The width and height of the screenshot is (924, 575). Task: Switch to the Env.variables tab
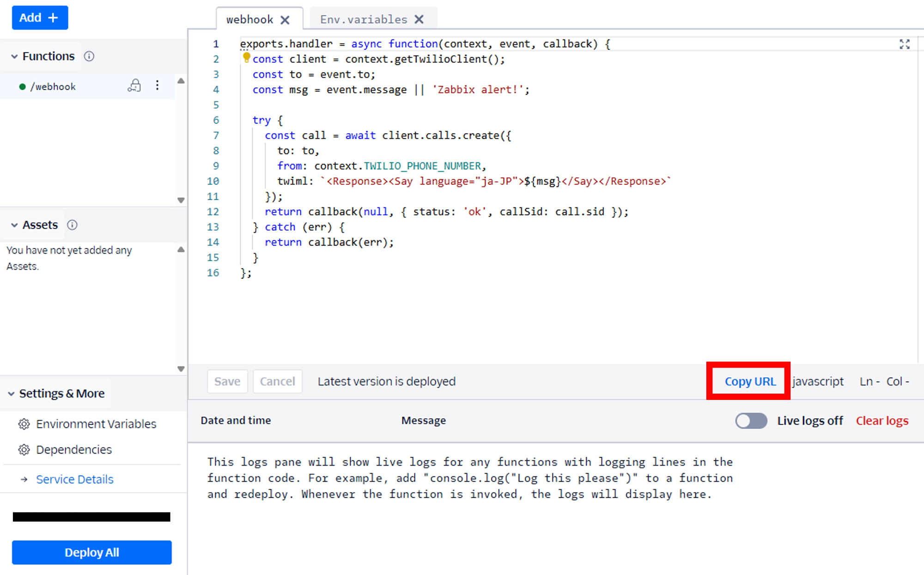click(364, 19)
